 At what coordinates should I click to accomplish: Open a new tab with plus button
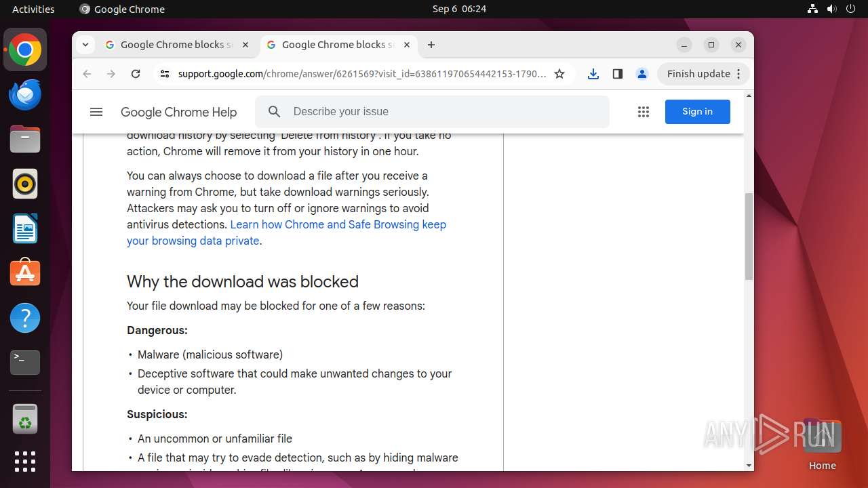(x=431, y=45)
